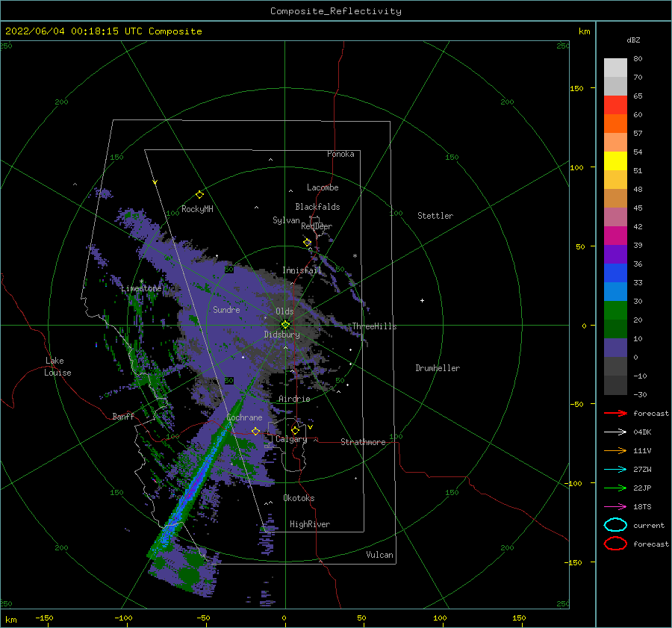The image size is (672, 628).
Task: Click the Didsbury town label
Action: point(282,335)
